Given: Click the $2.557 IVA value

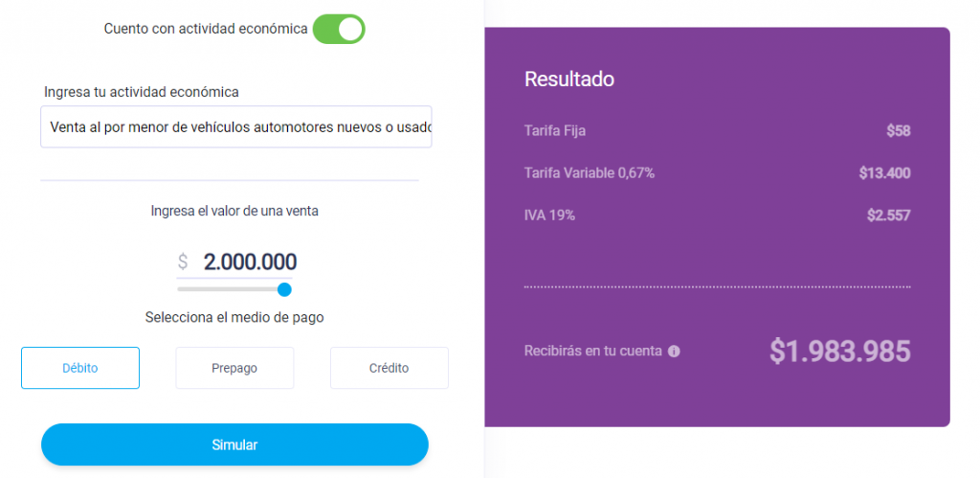Looking at the screenshot, I should (x=889, y=216).
